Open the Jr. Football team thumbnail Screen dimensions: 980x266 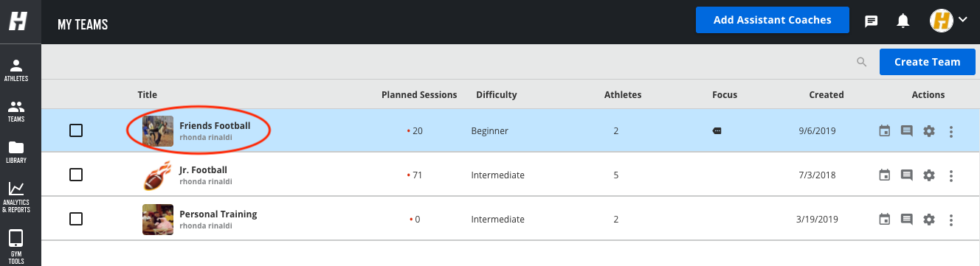point(157,175)
